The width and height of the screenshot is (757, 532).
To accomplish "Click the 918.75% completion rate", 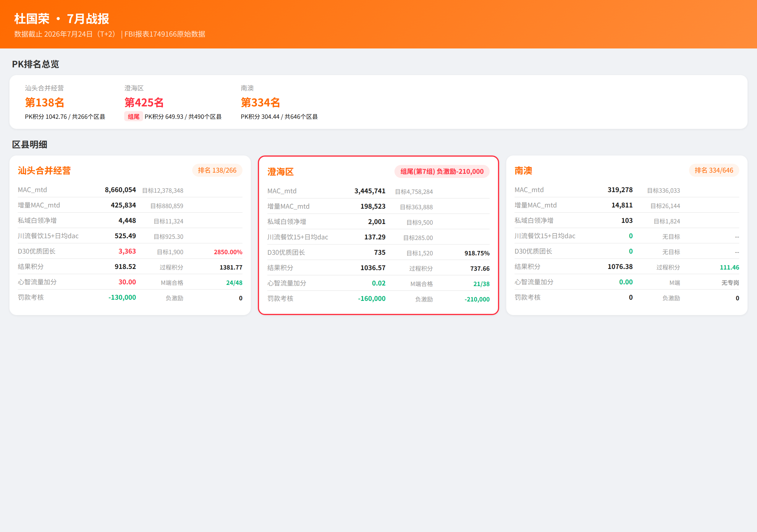I will tap(477, 253).
